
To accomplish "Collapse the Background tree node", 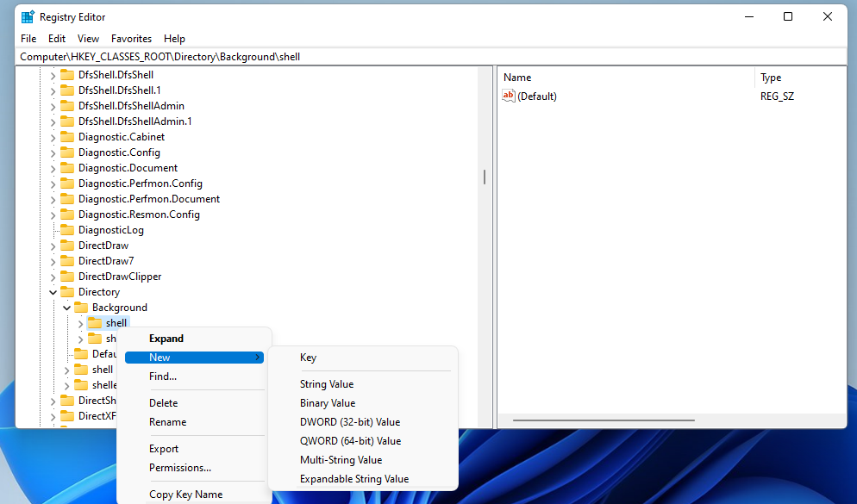I will tap(66, 307).
